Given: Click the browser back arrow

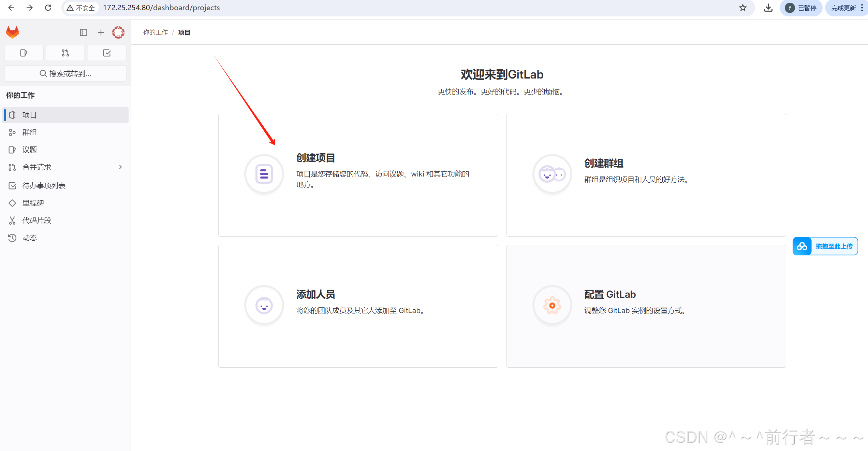Looking at the screenshot, I should pos(11,8).
